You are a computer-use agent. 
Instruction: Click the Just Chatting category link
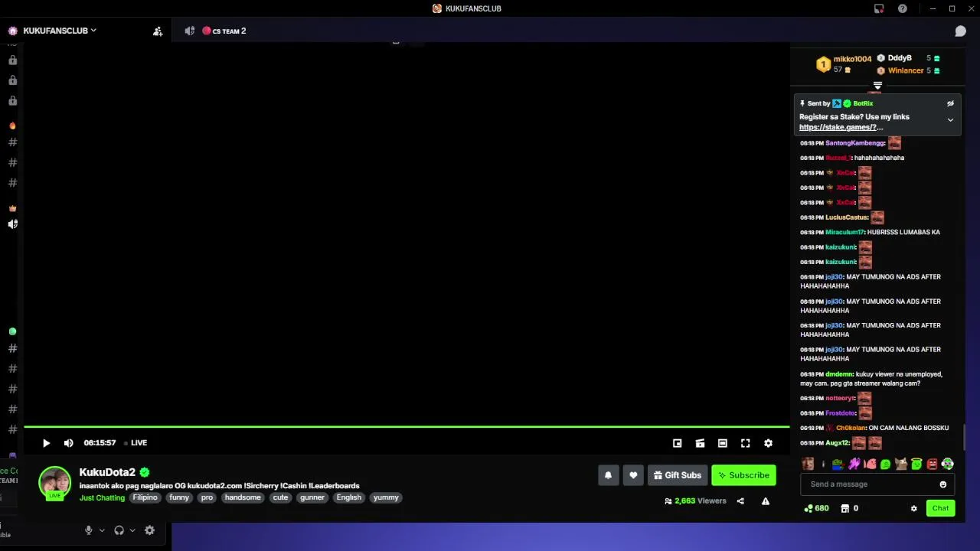click(x=102, y=497)
